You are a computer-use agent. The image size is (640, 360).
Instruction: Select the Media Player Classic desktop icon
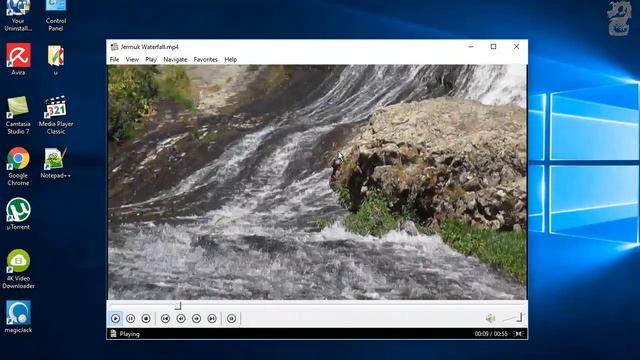[56, 115]
